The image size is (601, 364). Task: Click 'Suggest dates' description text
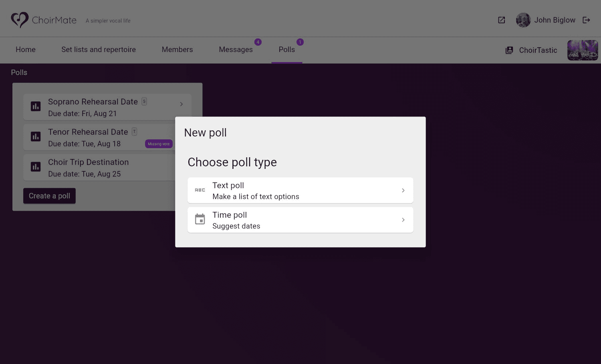tap(236, 226)
